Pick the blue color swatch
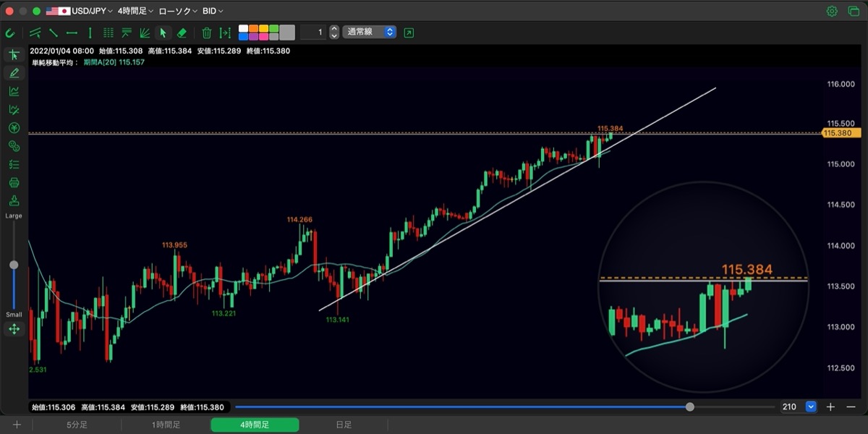The image size is (868, 434). tap(244, 36)
